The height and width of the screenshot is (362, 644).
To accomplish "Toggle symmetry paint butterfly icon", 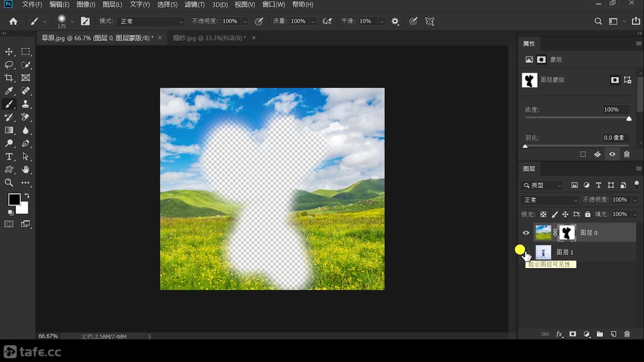I will pyautogui.click(x=430, y=21).
